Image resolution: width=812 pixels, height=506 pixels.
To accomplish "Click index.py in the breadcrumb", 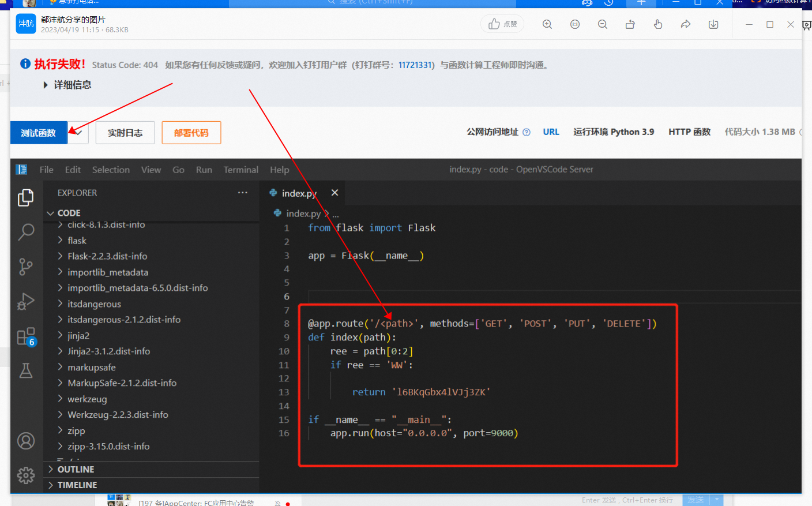I will pyautogui.click(x=303, y=213).
